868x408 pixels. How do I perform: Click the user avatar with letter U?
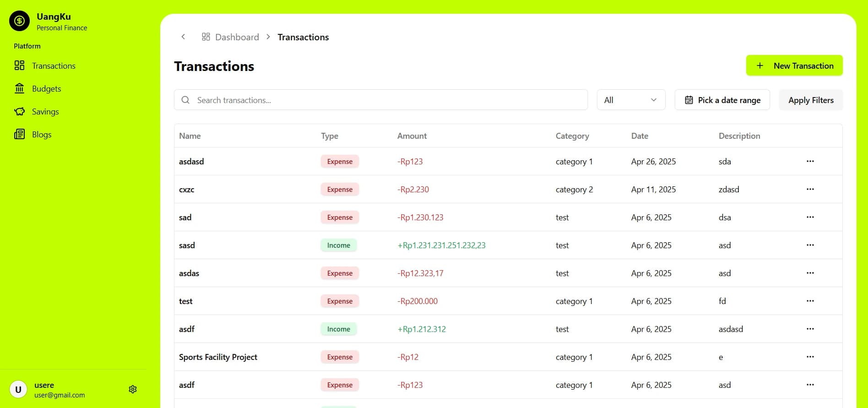pos(18,390)
